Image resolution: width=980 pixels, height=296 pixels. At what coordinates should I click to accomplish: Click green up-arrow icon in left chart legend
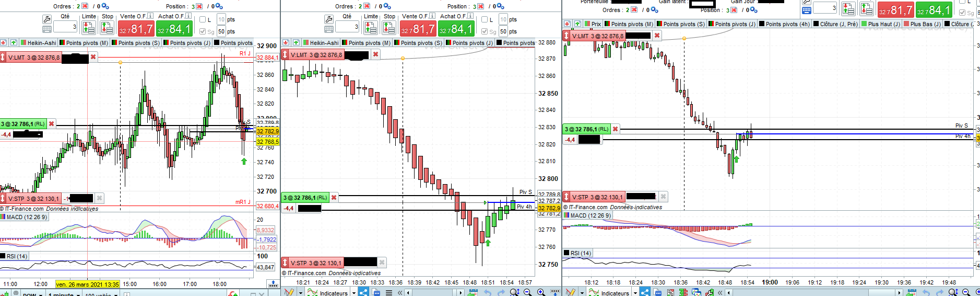click(x=14, y=43)
